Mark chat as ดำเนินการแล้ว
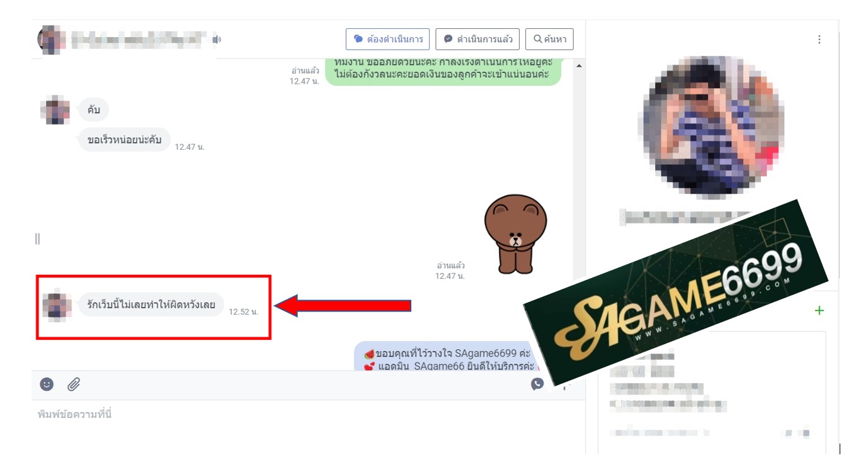This screenshot has width=868, height=465. tap(477, 39)
